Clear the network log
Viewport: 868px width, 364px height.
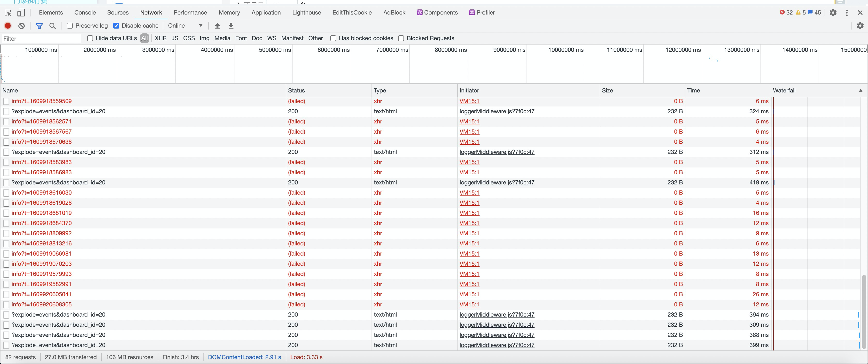click(22, 26)
